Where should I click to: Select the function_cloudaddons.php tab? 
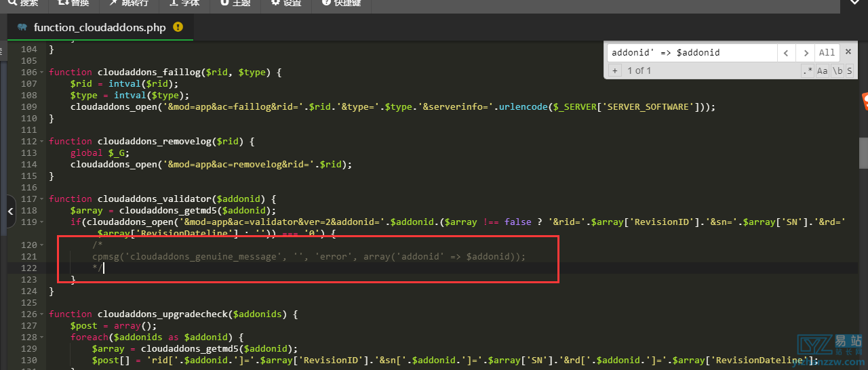[99, 27]
